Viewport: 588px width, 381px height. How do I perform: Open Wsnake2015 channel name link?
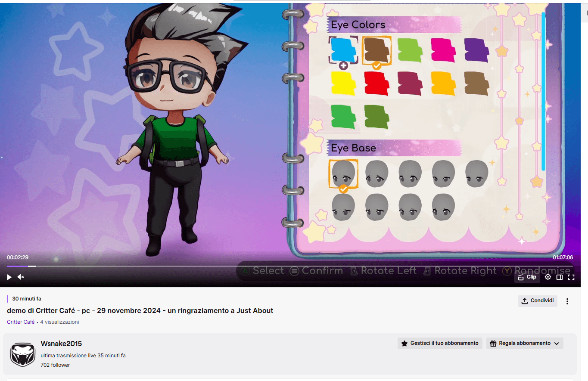(61, 344)
